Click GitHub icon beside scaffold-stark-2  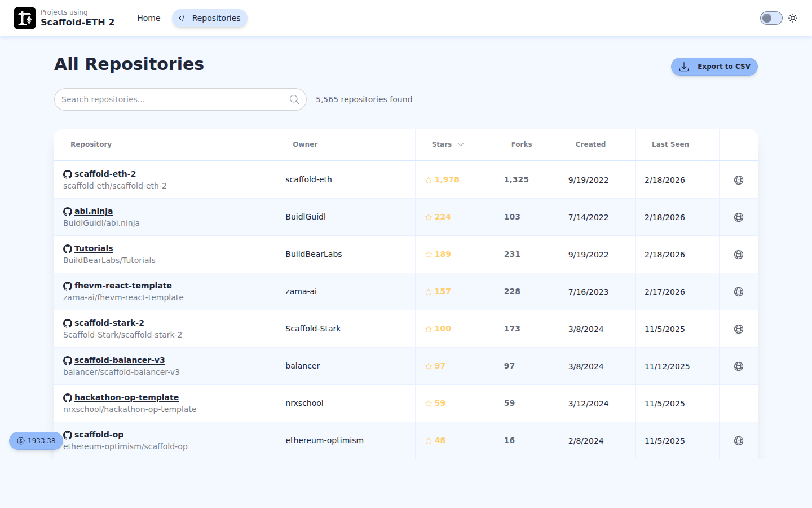pos(68,323)
